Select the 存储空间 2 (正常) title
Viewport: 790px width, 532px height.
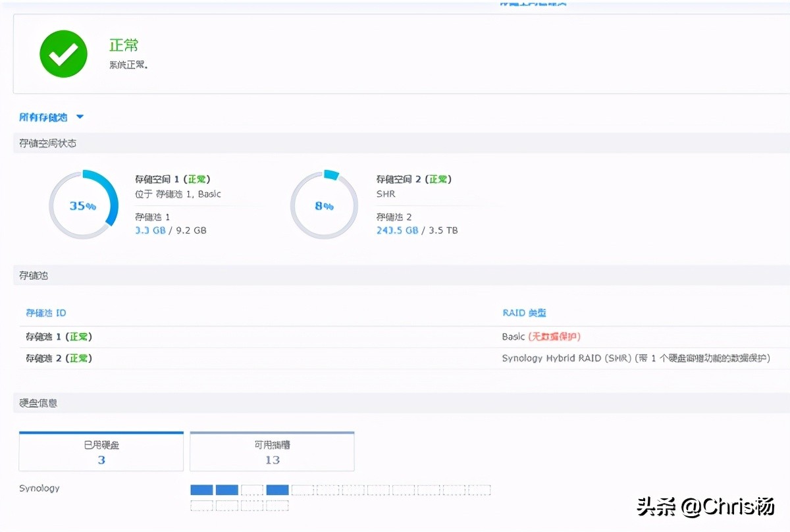(x=414, y=179)
